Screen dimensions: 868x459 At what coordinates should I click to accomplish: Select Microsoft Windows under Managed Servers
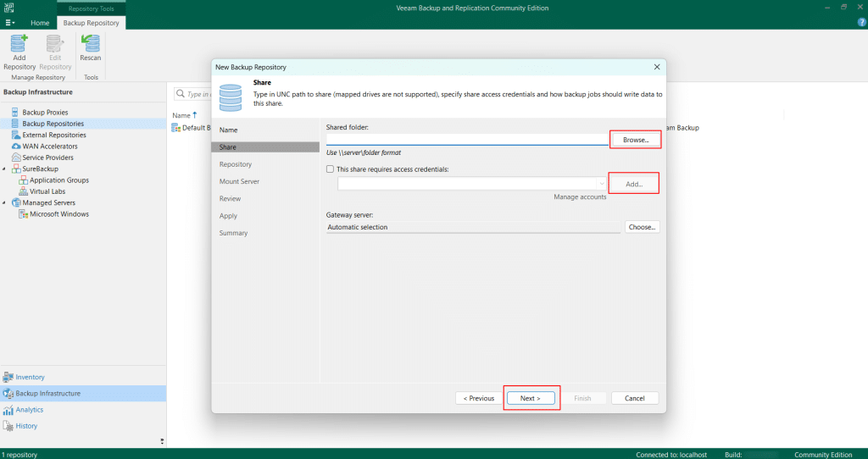click(59, 214)
